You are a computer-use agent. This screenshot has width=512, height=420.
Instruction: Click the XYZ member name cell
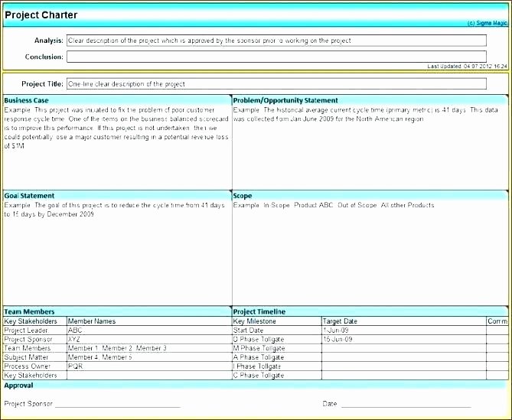click(149, 339)
